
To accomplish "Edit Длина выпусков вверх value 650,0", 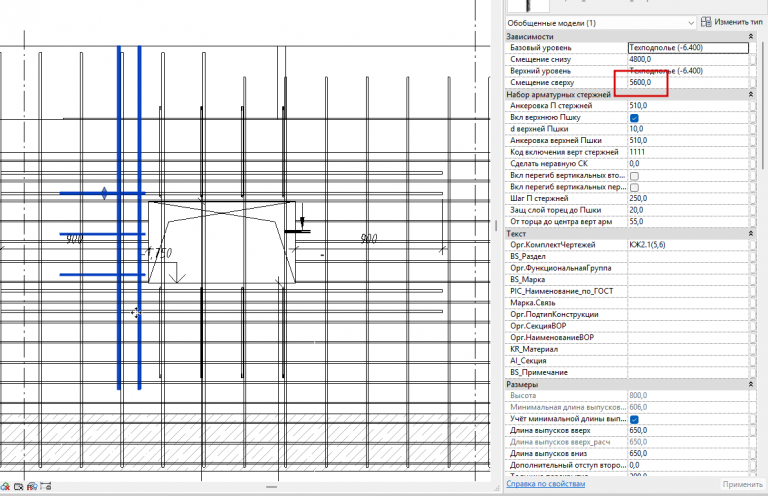I will coord(688,430).
